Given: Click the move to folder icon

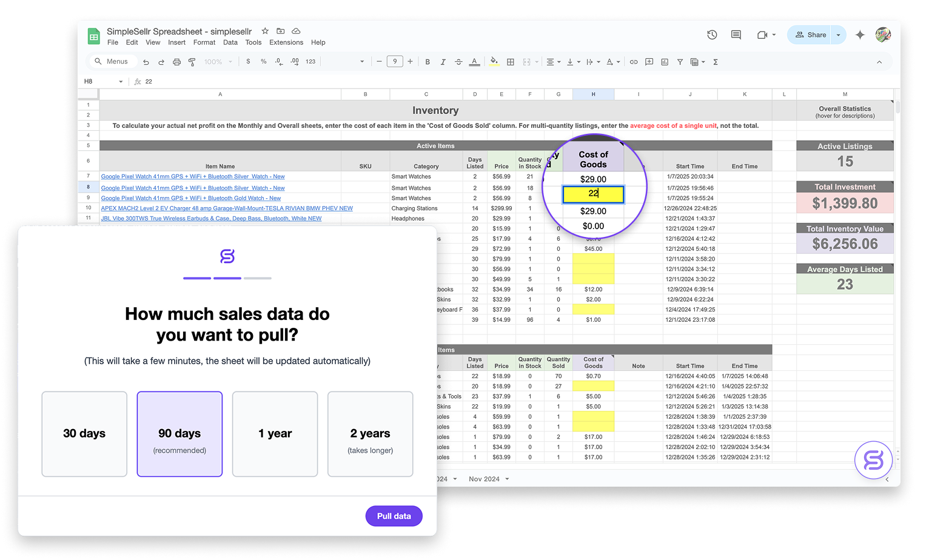Looking at the screenshot, I should 280,31.
